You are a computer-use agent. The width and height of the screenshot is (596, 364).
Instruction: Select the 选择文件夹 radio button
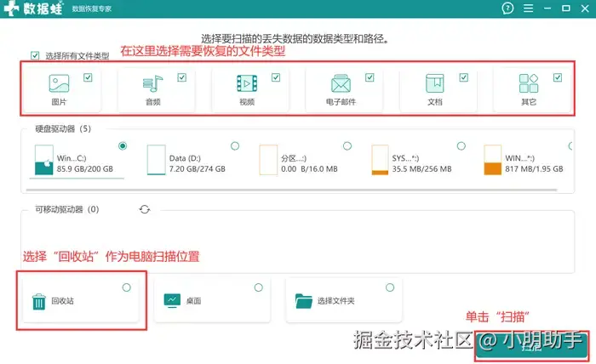(390, 287)
